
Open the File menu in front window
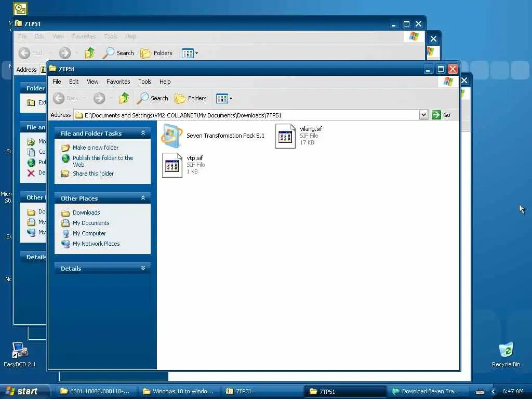tap(57, 82)
